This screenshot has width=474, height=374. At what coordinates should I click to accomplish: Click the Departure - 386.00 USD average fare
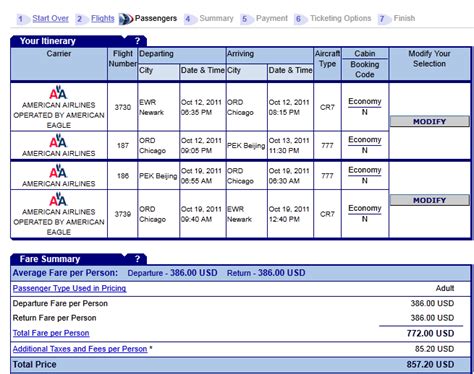pos(172,273)
